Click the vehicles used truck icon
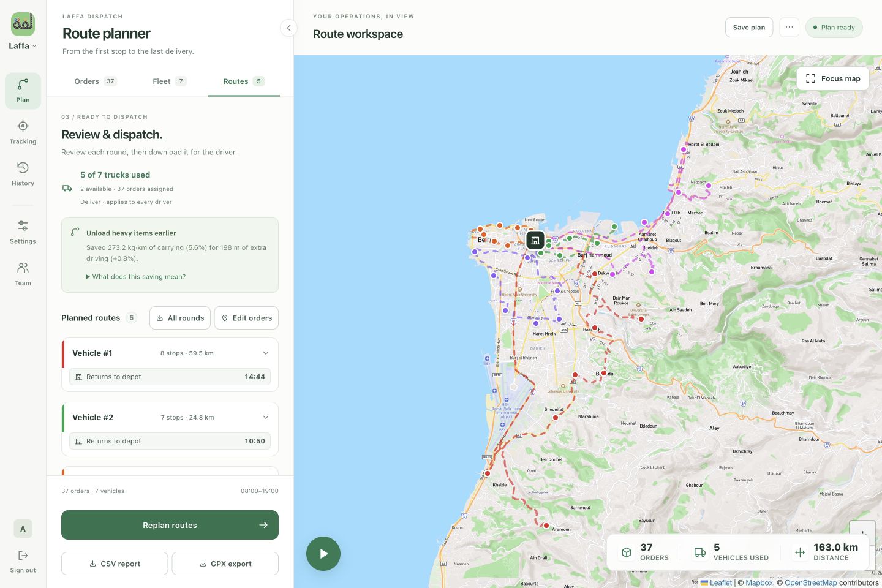 point(699,552)
